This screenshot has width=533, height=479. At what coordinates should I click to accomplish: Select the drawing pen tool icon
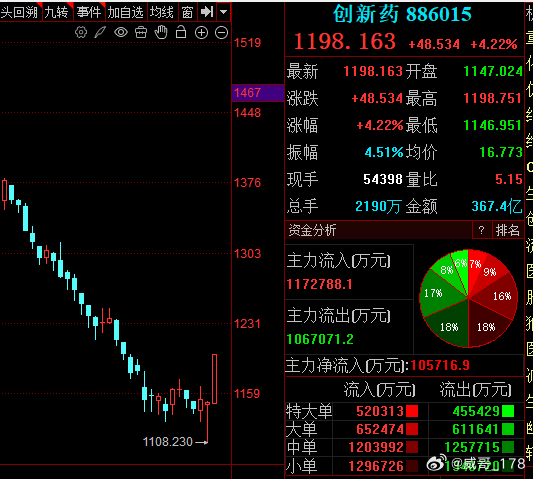click(100, 33)
